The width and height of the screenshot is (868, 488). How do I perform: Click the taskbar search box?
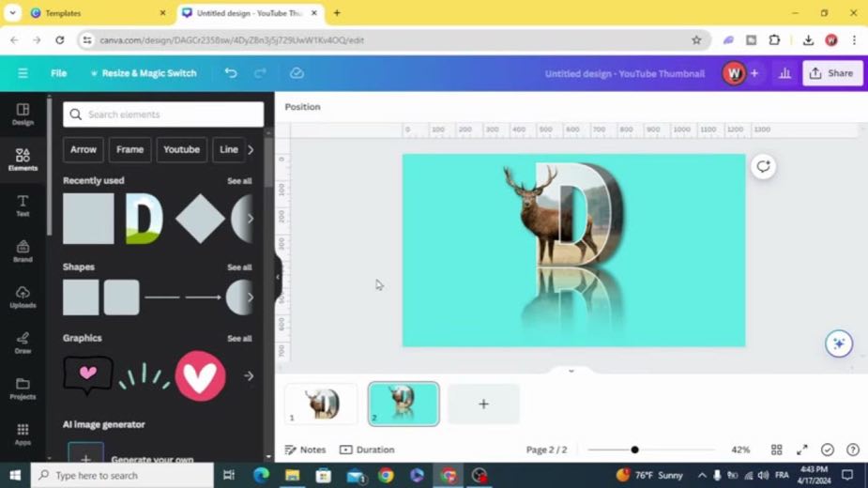122,475
